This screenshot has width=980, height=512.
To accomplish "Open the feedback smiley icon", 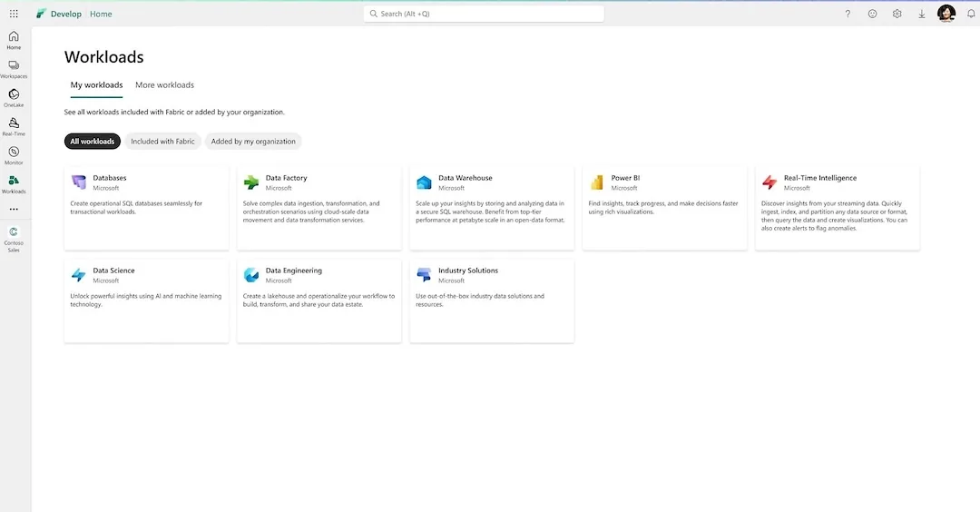I will [x=873, y=14].
